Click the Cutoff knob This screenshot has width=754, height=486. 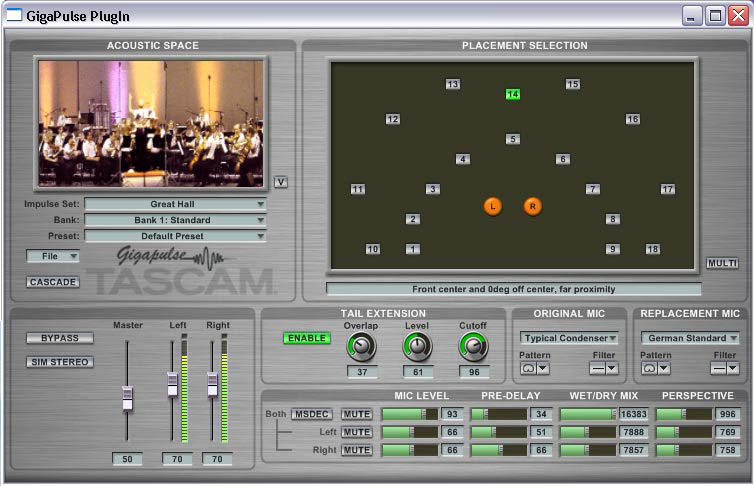coord(474,347)
